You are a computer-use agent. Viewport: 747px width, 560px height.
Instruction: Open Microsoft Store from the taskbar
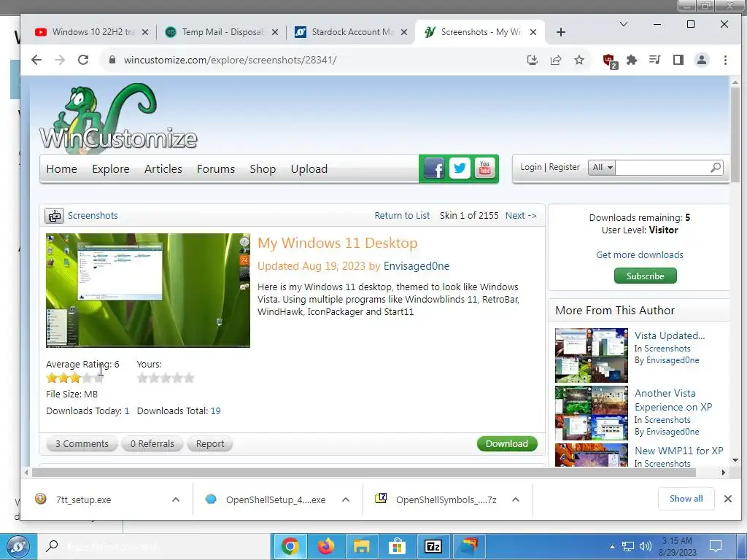397,546
